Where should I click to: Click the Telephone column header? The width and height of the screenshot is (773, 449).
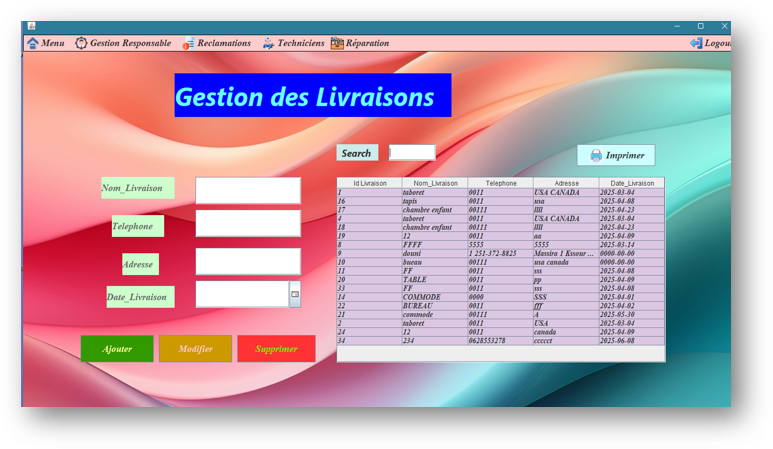tap(501, 183)
